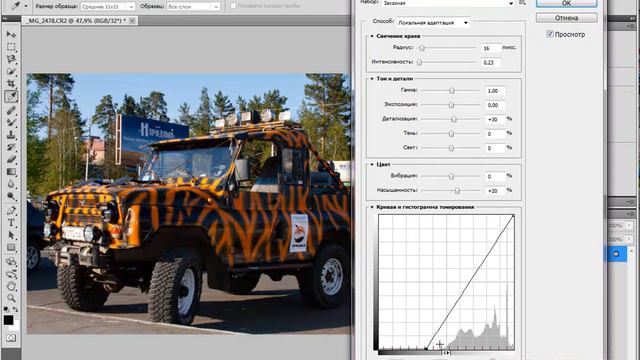The width and height of the screenshot is (640, 360).
Task: Adjust the Вибрация slider handle
Action: [x=451, y=176]
